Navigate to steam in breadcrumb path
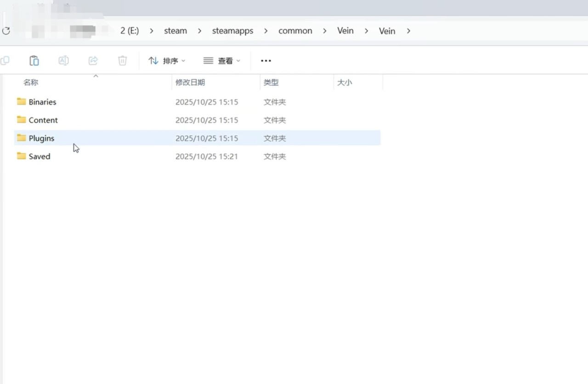Screen dimensions: 588x384 [175, 31]
